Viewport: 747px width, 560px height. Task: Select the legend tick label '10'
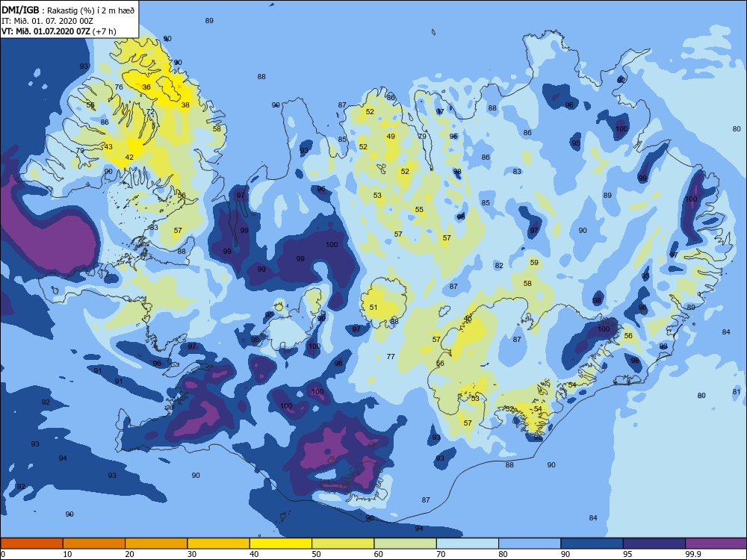point(67,554)
